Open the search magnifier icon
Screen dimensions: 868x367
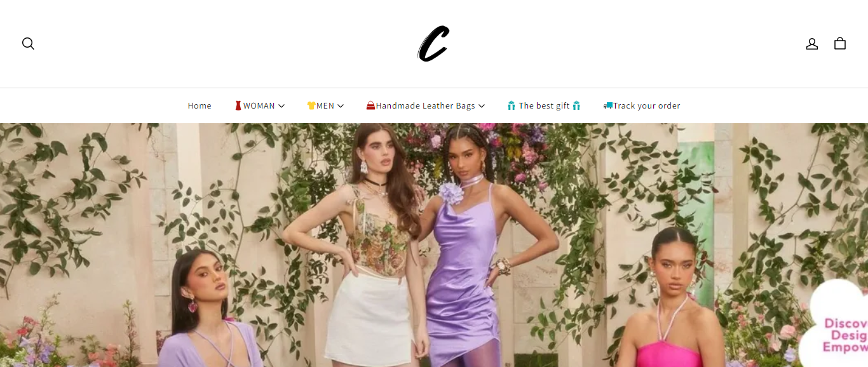28,43
